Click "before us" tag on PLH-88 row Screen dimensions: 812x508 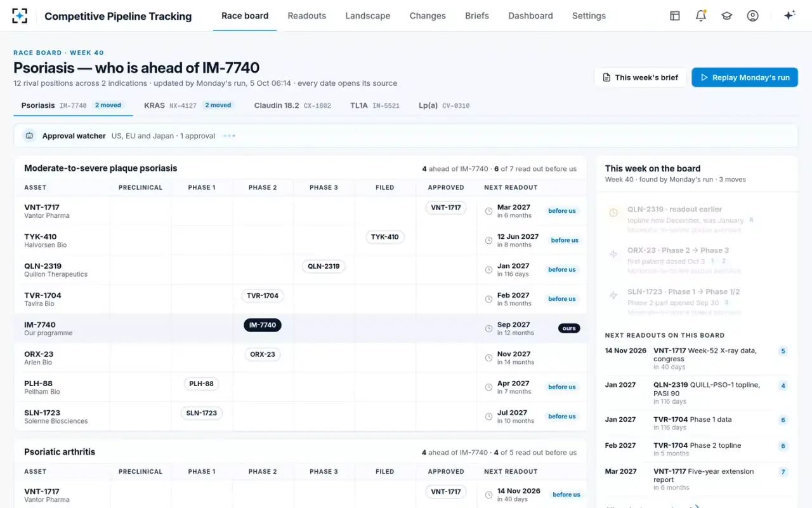pyautogui.click(x=562, y=387)
